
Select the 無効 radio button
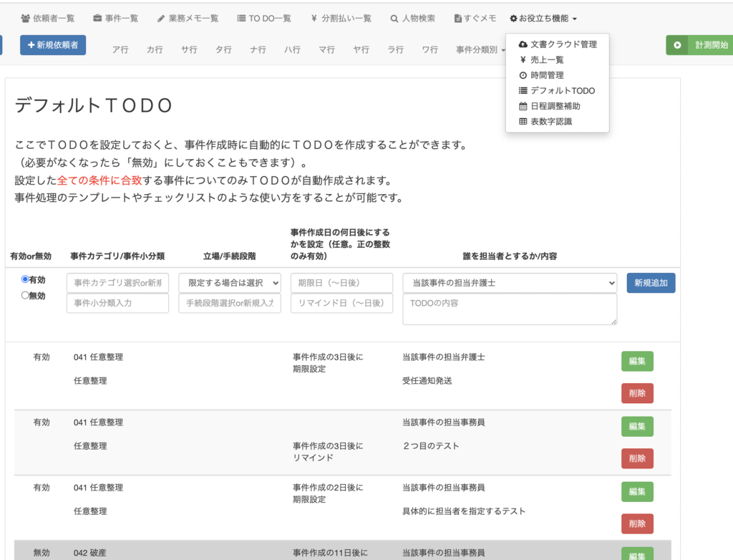(x=25, y=295)
